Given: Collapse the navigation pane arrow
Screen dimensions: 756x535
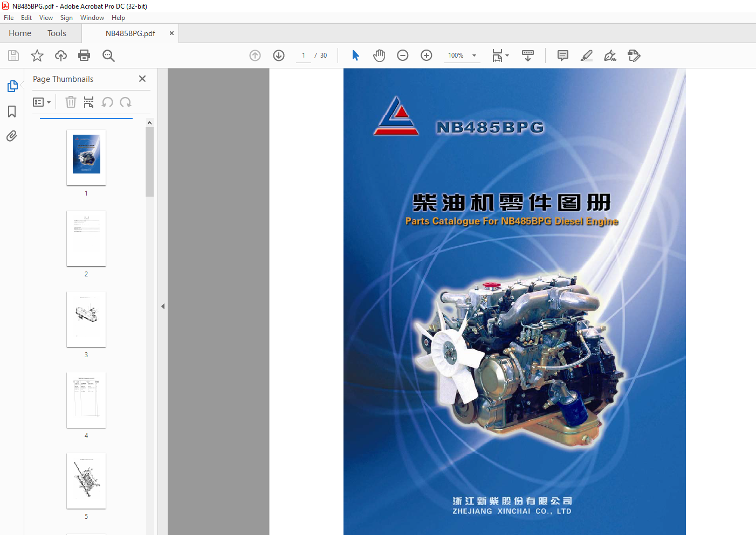Looking at the screenshot, I should [163, 306].
